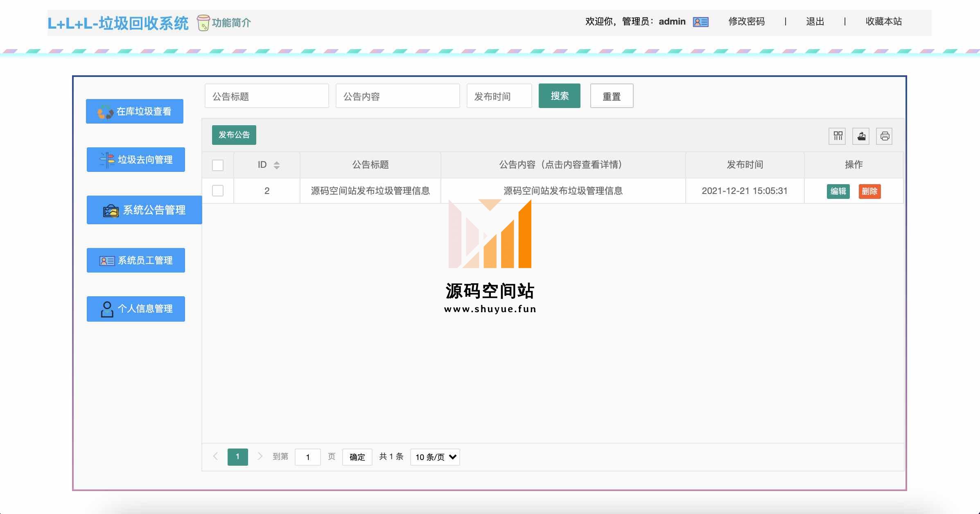Screen dimensions: 980x514
Task: Toggle the select-all header checkbox
Action: click(218, 165)
